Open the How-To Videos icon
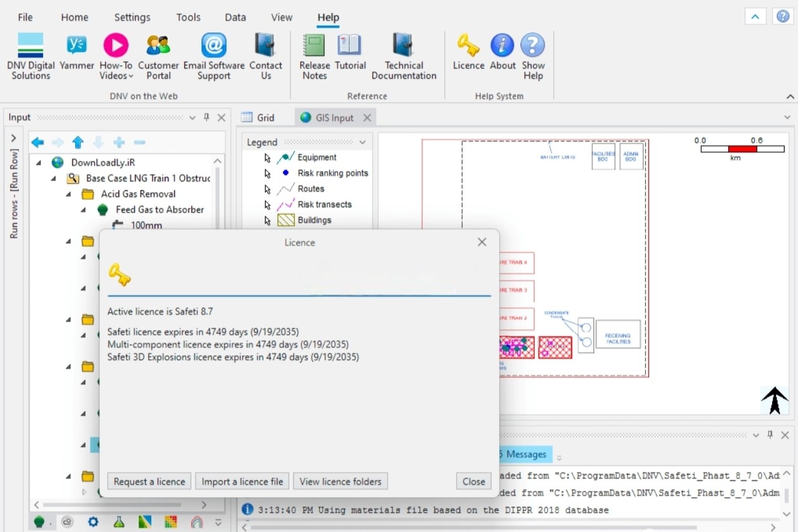Viewport: 798px width, 532px height. point(116,45)
